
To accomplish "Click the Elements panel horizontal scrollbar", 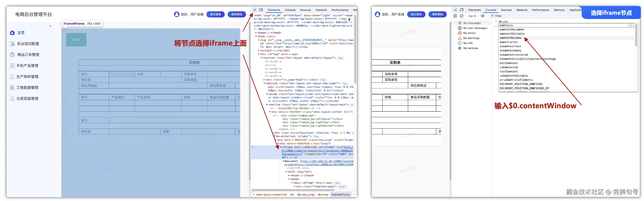I will tap(293, 190).
